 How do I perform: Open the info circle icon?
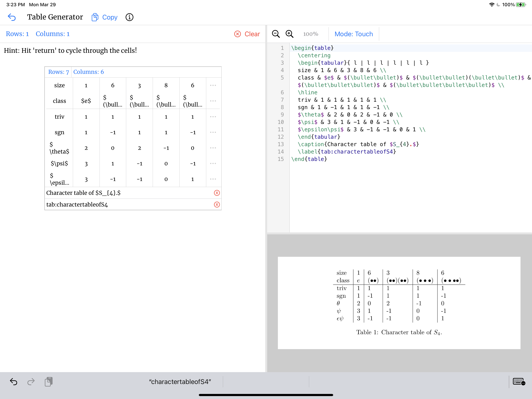coord(129,17)
